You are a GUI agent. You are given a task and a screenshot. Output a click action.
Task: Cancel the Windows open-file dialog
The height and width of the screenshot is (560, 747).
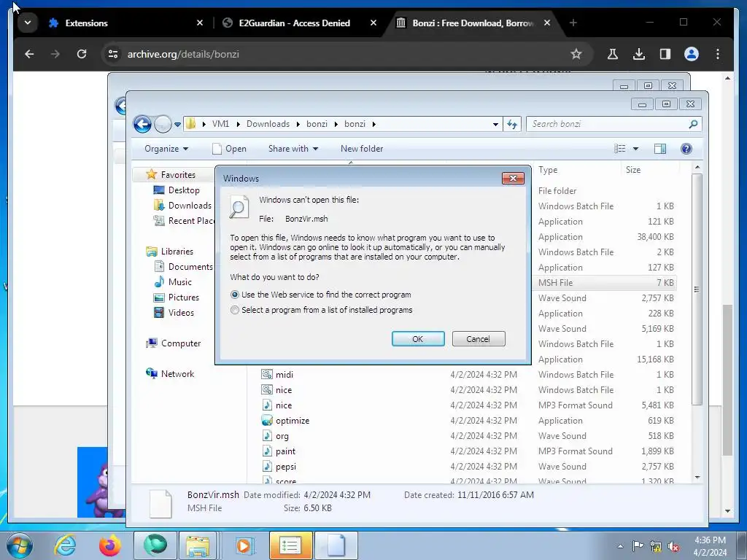[479, 339]
